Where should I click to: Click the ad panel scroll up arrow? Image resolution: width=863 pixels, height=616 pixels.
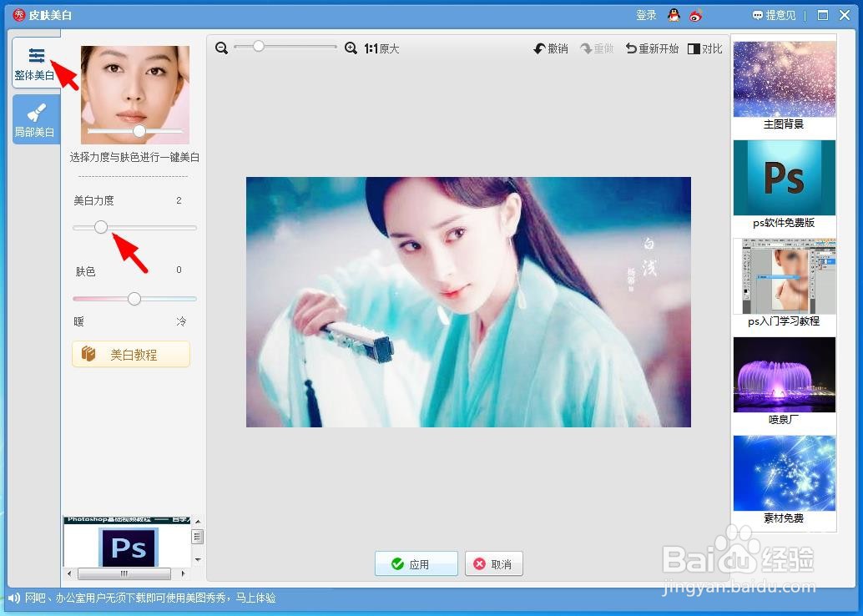(x=198, y=522)
